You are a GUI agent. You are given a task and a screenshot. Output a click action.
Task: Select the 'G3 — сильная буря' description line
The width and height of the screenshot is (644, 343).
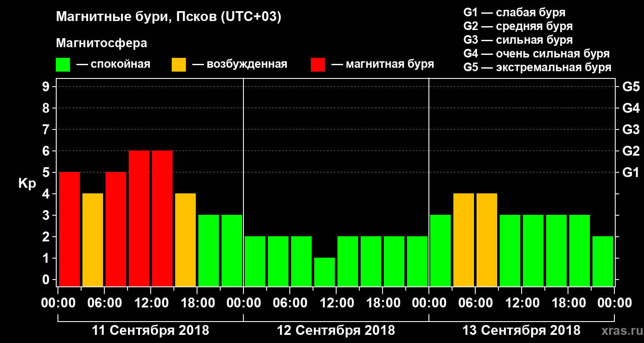pos(518,40)
